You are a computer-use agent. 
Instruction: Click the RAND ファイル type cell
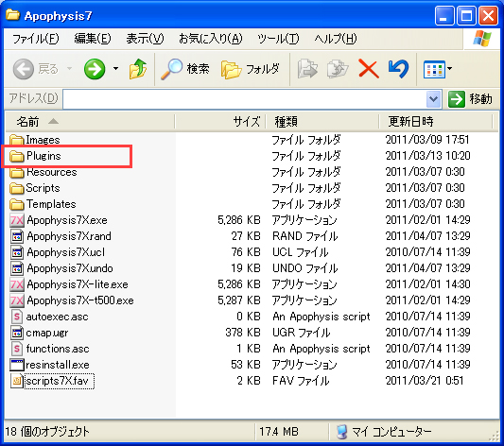304,236
